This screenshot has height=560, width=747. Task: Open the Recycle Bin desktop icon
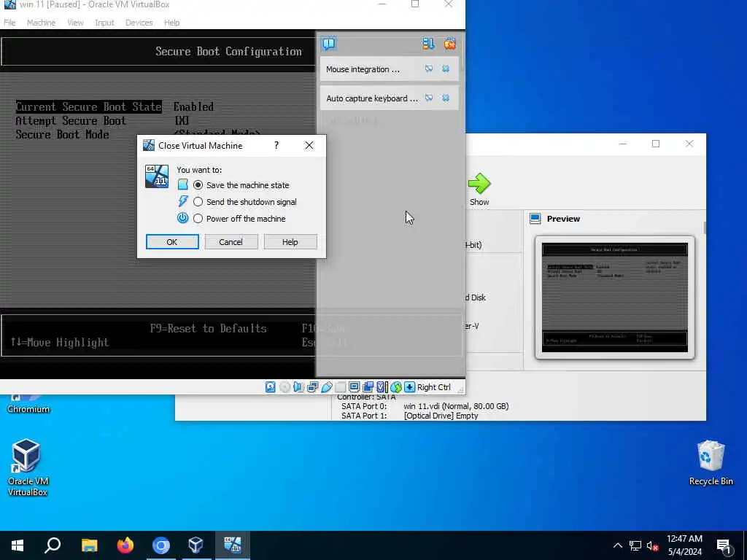pos(711,463)
